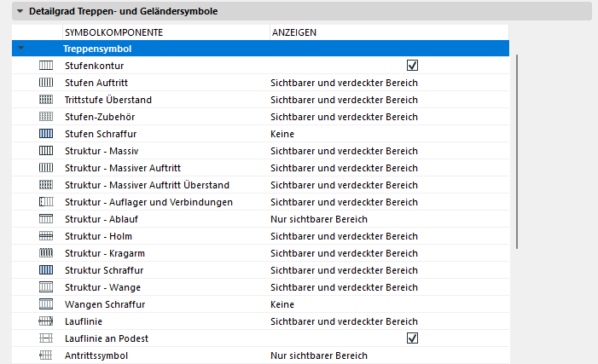Toggle the Stufenkontur checkbox

412,66
